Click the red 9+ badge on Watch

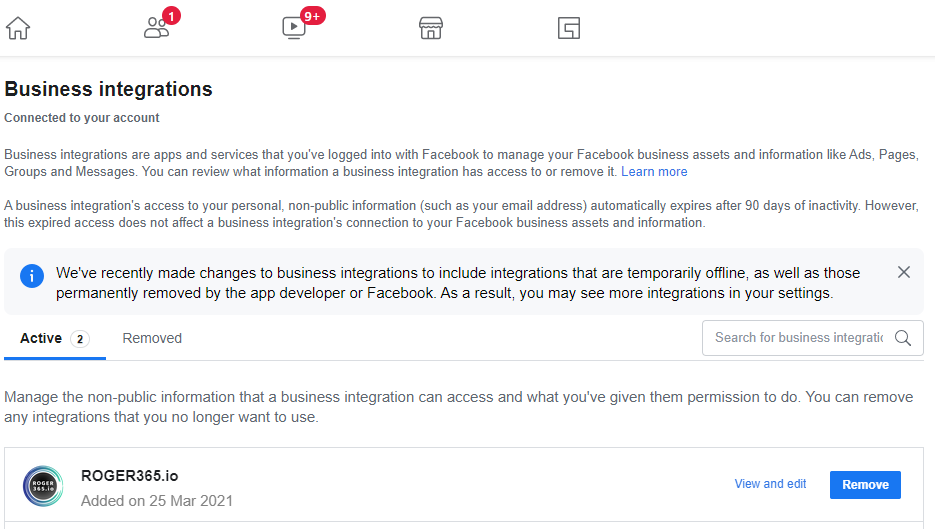[312, 15]
